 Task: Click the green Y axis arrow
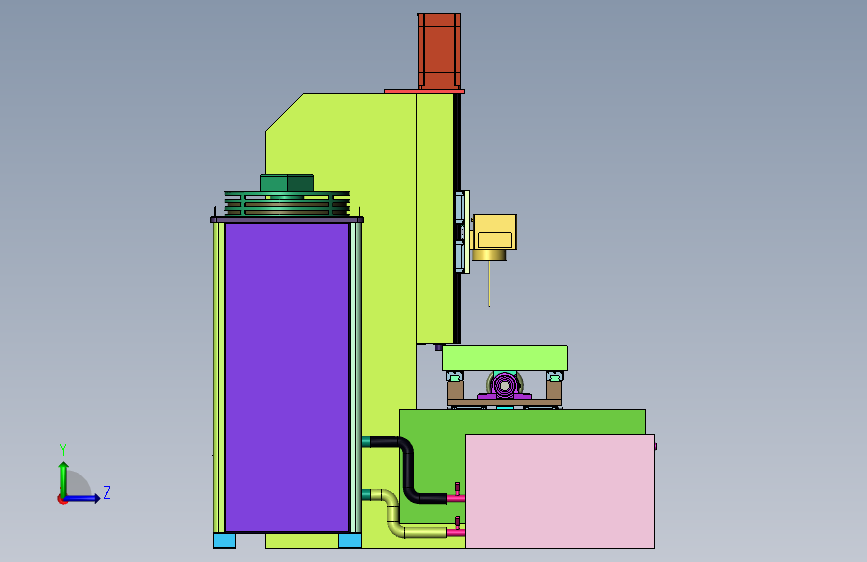coord(63,478)
